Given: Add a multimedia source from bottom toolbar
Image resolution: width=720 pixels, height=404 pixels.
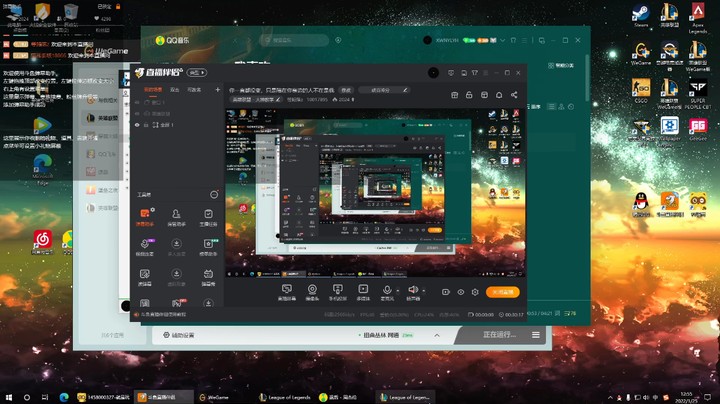Looking at the screenshot, I should tap(363, 292).
